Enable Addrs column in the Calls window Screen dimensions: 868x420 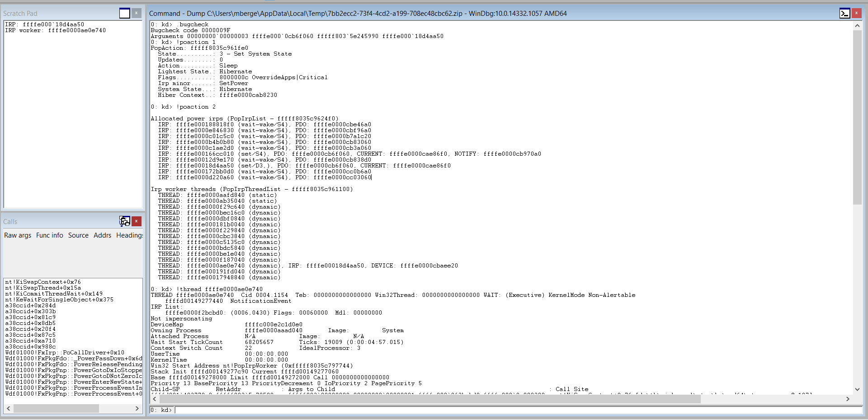(102, 235)
